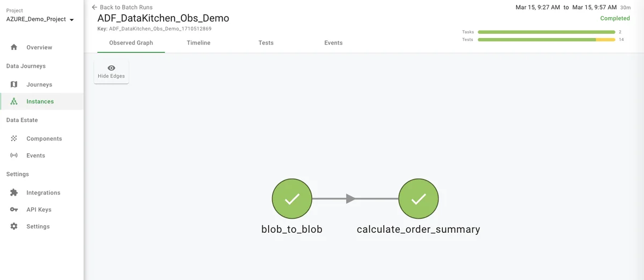This screenshot has width=644, height=280.
Task: Click the Events broadcast icon in sidebar
Action: (14, 155)
